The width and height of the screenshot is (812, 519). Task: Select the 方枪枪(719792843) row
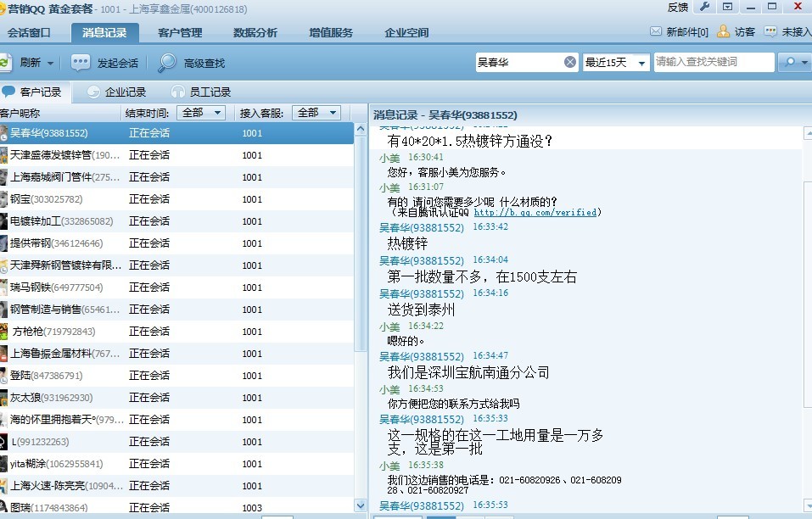176,332
